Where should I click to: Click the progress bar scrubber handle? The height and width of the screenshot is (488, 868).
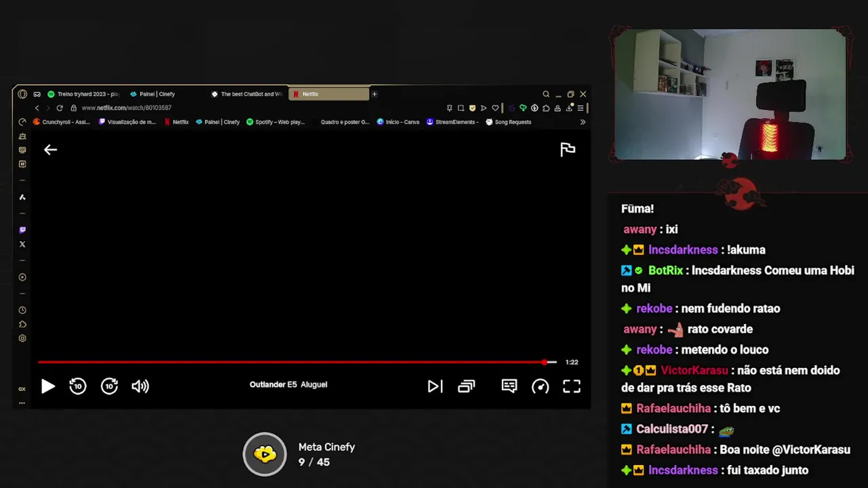point(545,362)
